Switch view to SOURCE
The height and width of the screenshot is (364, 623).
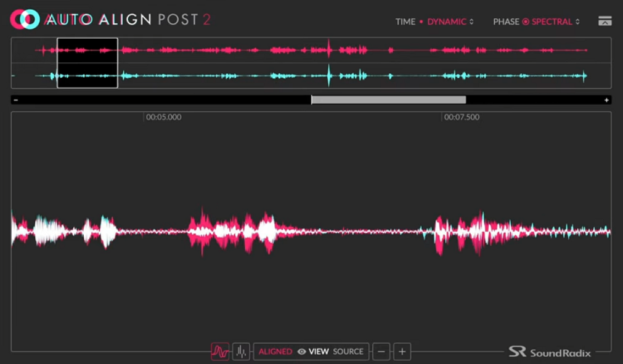tap(348, 351)
